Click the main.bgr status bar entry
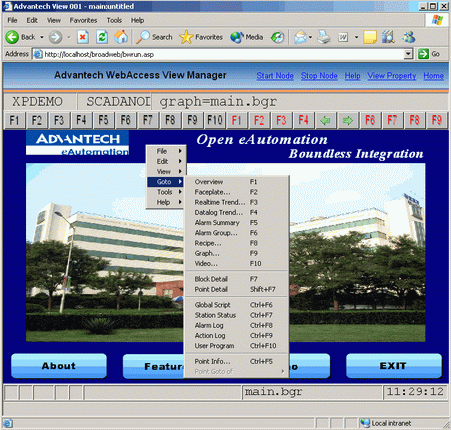 pos(312,392)
